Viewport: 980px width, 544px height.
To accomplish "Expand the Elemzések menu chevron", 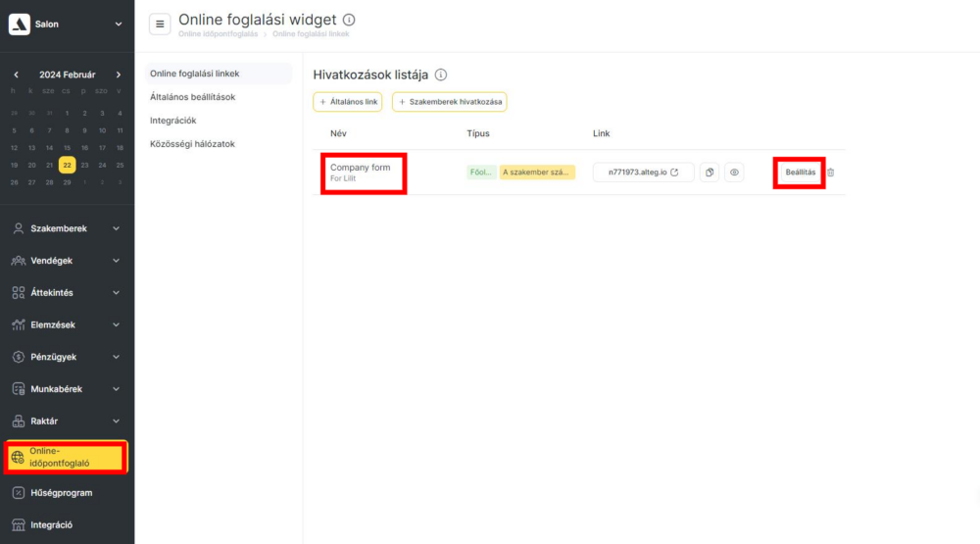I will [x=117, y=324].
